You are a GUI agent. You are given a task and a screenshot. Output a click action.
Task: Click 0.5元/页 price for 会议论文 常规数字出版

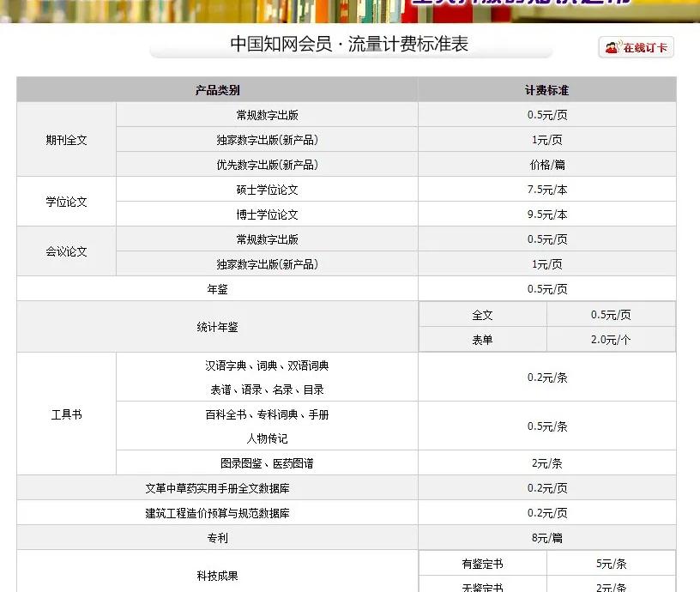pyautogui.click(x=547, y=239)
